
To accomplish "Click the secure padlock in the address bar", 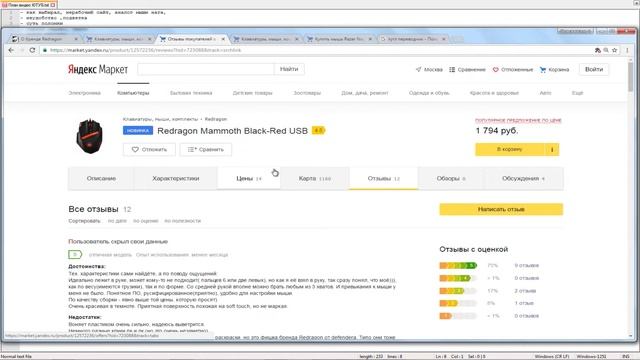I will coord(45,50).
